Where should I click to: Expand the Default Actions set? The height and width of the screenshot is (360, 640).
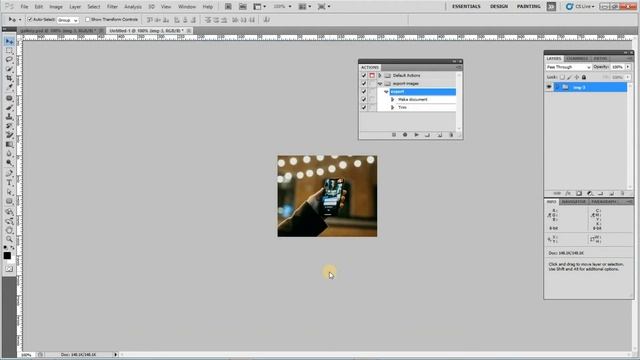click(x=380, y=76)
